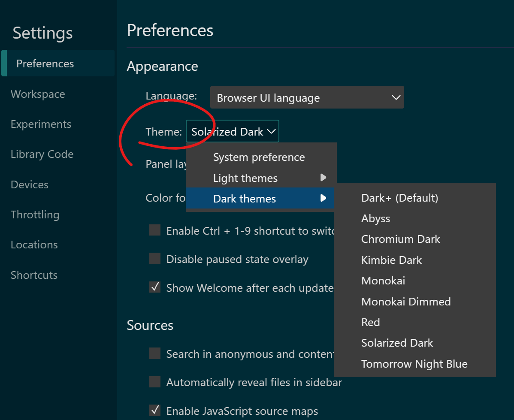The height and width of the screenshot is (420, 514).
Task: Click the Dark themes submenu arrow
Action: [x=323, y=198]
